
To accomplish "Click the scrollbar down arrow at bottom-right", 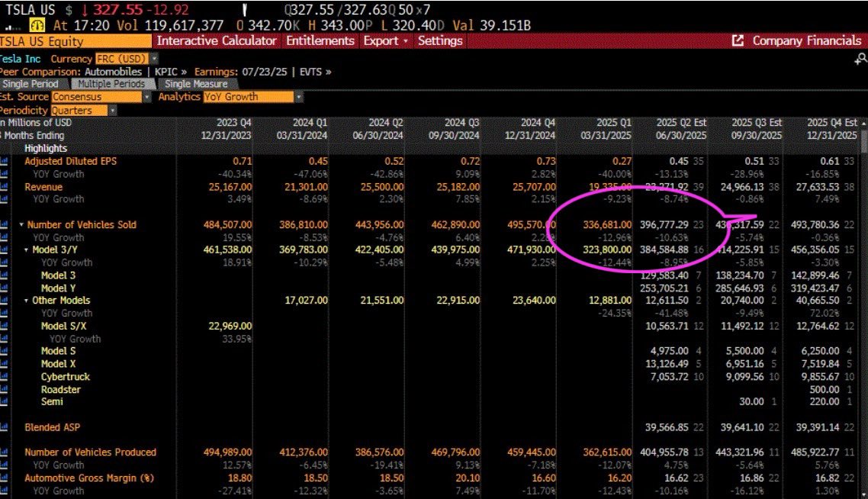I will coord(864,494).
